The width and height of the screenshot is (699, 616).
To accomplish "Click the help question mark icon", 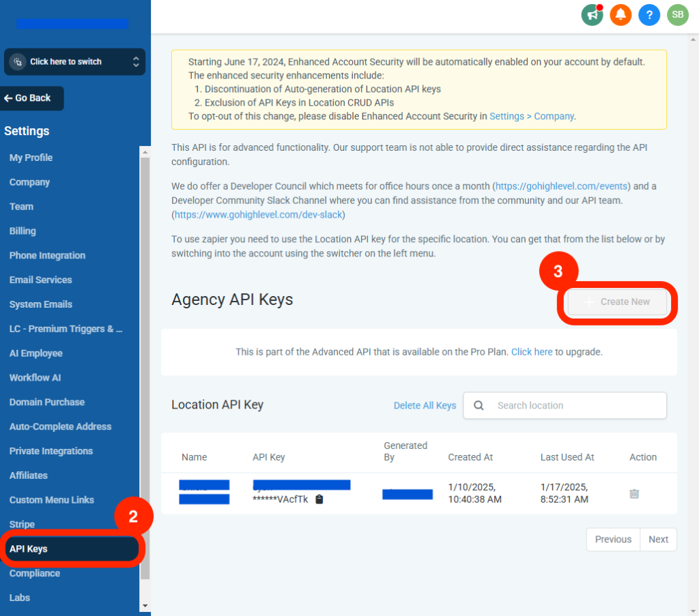I will click(x=649, y=14).
